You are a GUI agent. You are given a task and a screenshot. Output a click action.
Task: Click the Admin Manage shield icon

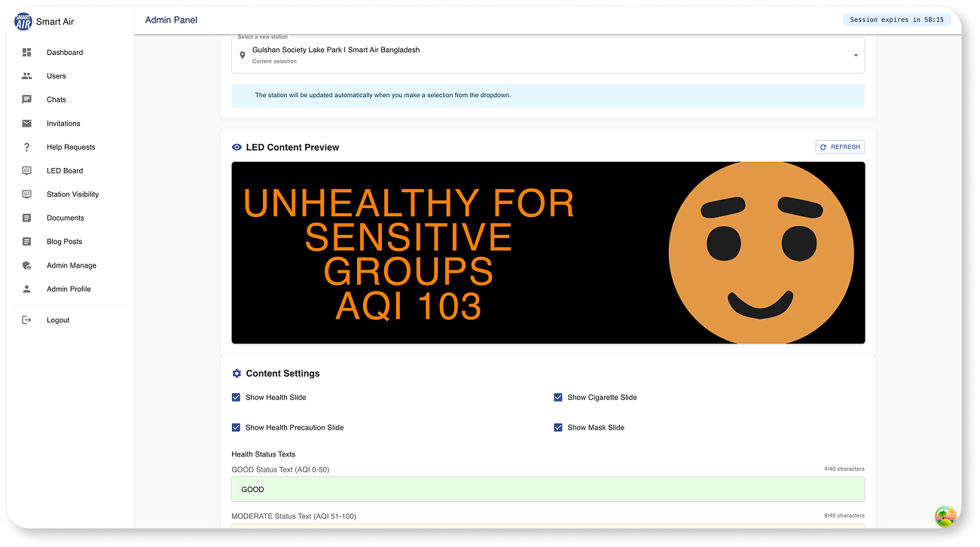pyautogui.click(x=27, y=265)
